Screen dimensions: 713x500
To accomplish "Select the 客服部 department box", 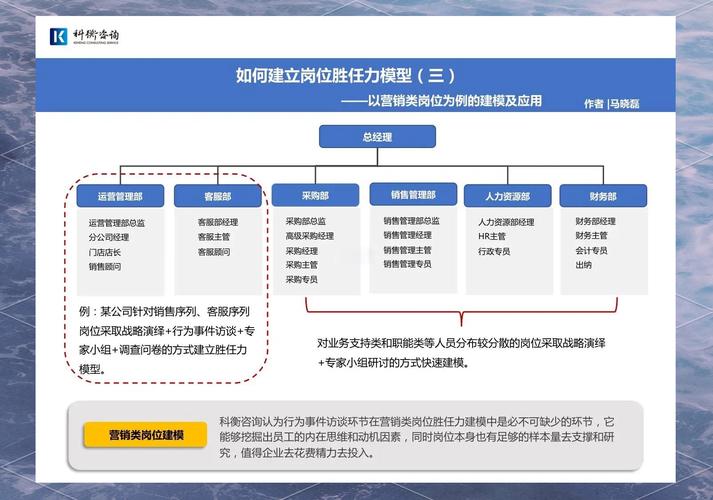I will pos(218,196).
